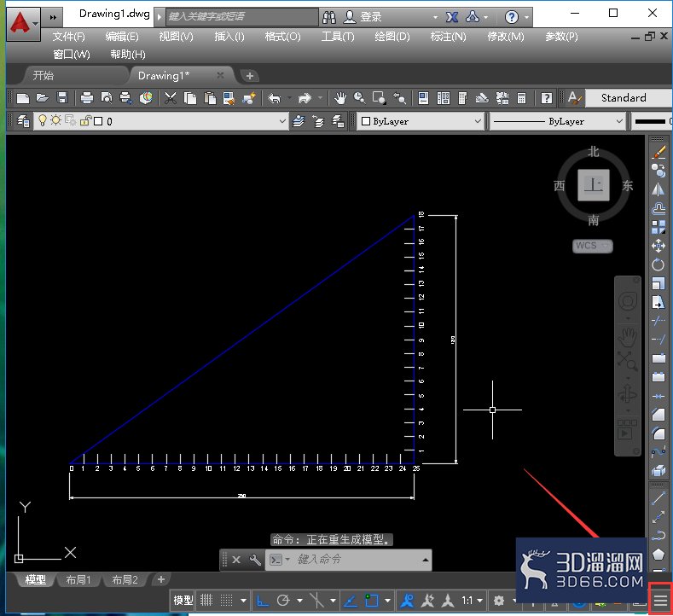Click the Undo arrow icon
The width and height of the screenshot is (673, 616).
[275, 98]
